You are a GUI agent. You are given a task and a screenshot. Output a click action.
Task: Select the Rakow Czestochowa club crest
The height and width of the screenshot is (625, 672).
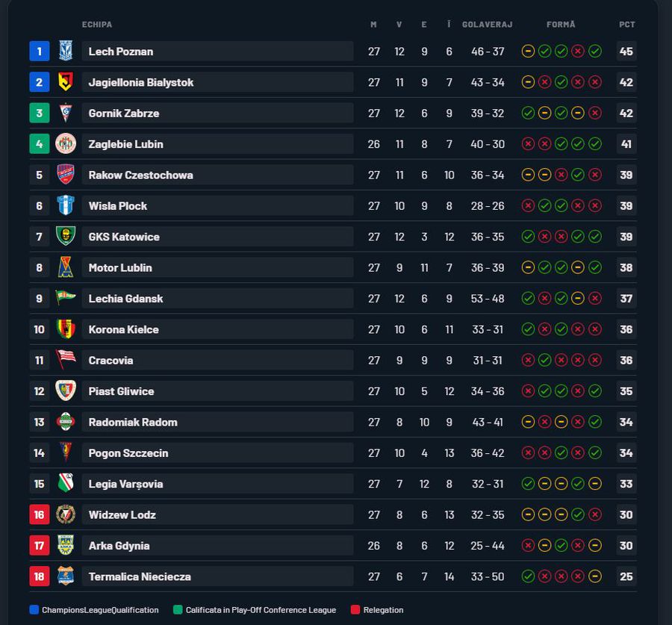66,175
